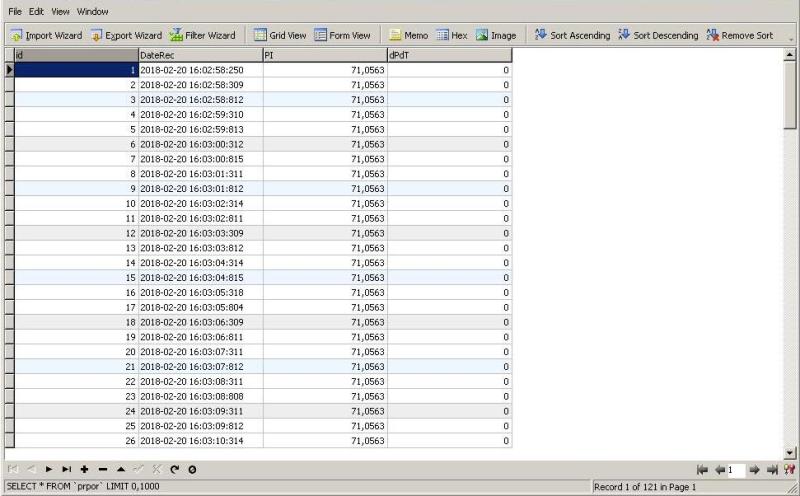
Task: Delete the record with minus button
Action: click(x=103, y=469)
